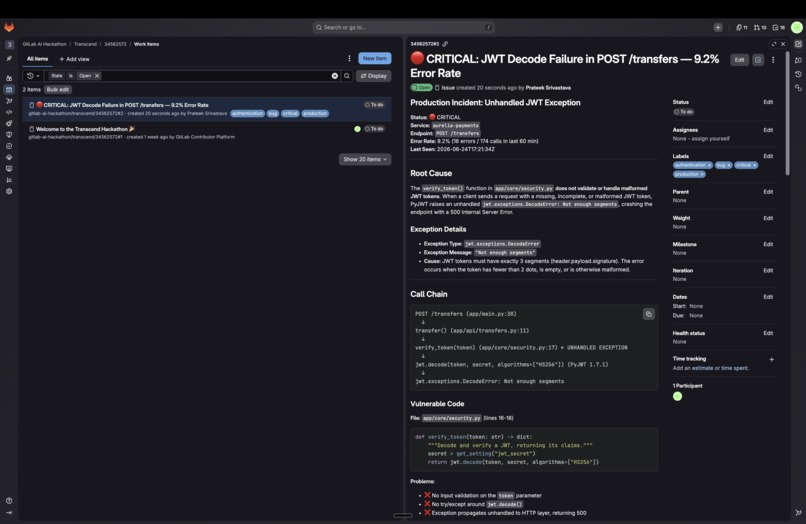The height and width of the screenshot is (524, 806).
Task: Edit the Assignees field
Action: [768, 130]
